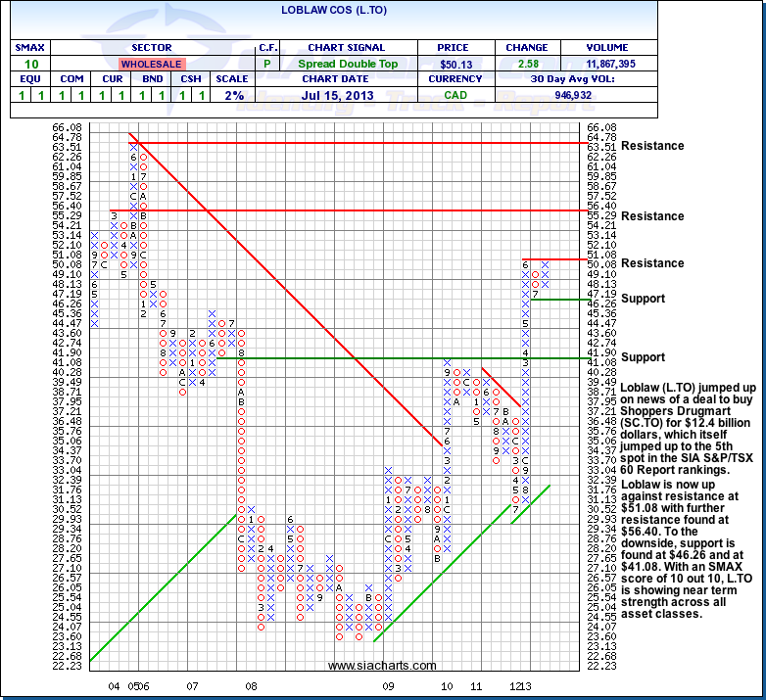Click the 2% scale value
The image size is (766, 700).
point(232,95)
